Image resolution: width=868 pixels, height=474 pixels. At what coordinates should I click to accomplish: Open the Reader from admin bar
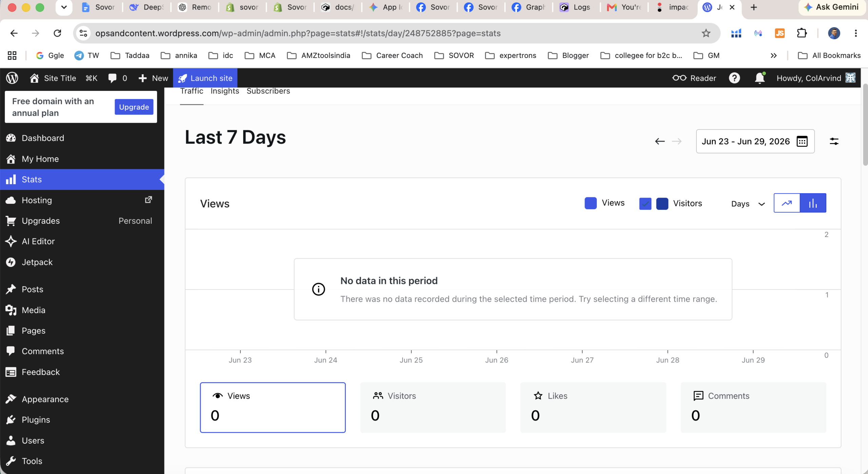point(694,78)
